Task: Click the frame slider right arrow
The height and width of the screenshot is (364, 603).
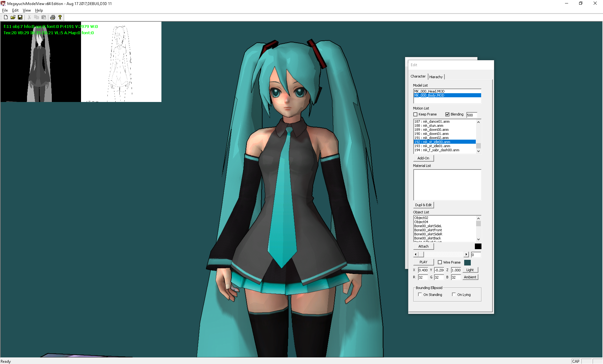Action: (466, 254)
